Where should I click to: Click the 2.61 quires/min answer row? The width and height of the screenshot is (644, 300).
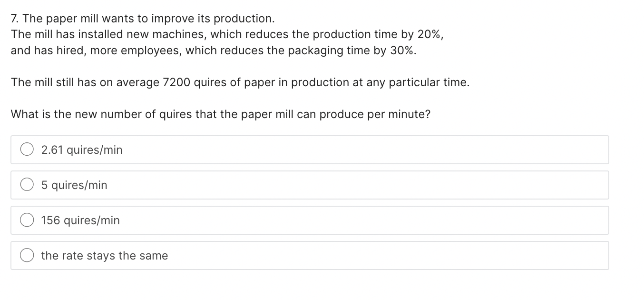pyautogui.click(x=309, y=149)
